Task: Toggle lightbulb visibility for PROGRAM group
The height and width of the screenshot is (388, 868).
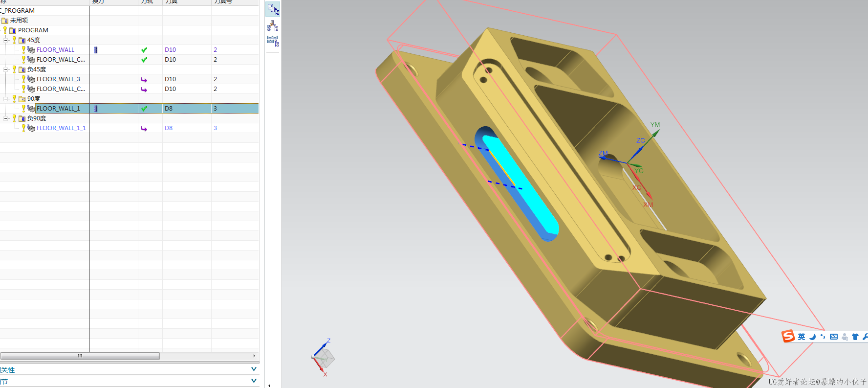Action: 5,30
